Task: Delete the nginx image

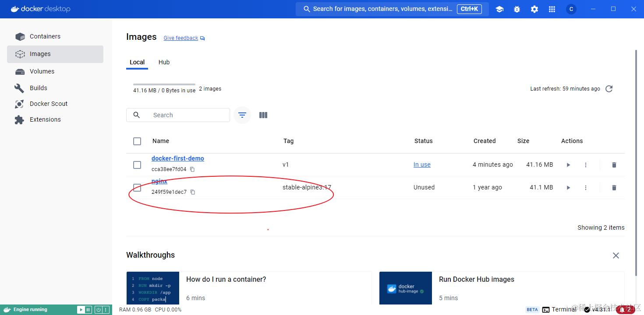Action: click(x=614, y=188)
